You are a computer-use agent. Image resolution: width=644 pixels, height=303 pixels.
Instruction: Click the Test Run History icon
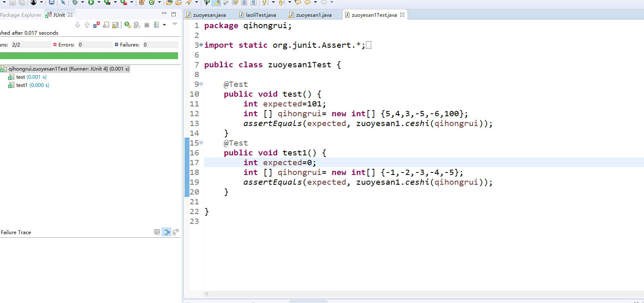pyautogui.click(x=156, y=25)
